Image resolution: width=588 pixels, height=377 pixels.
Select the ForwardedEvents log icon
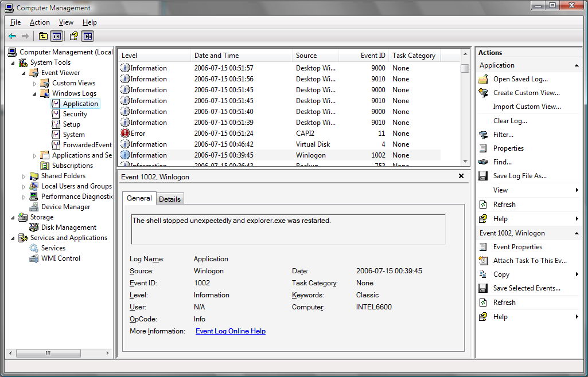56,145
